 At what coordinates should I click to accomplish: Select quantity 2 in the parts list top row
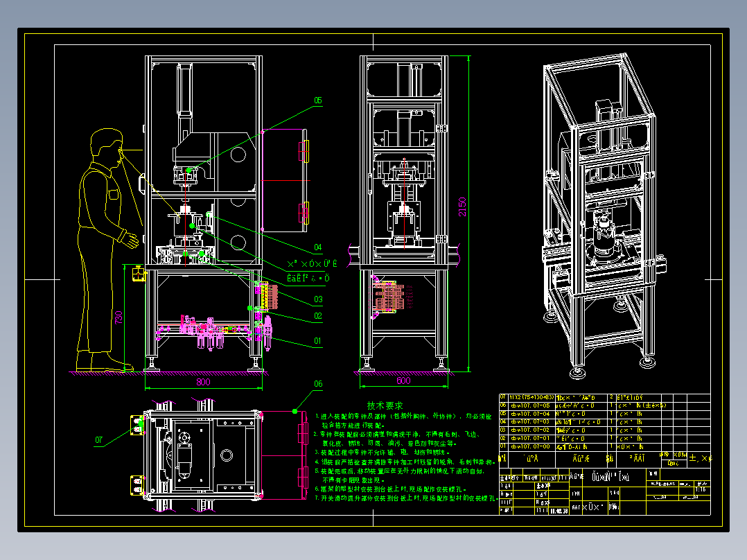[611, 397]
